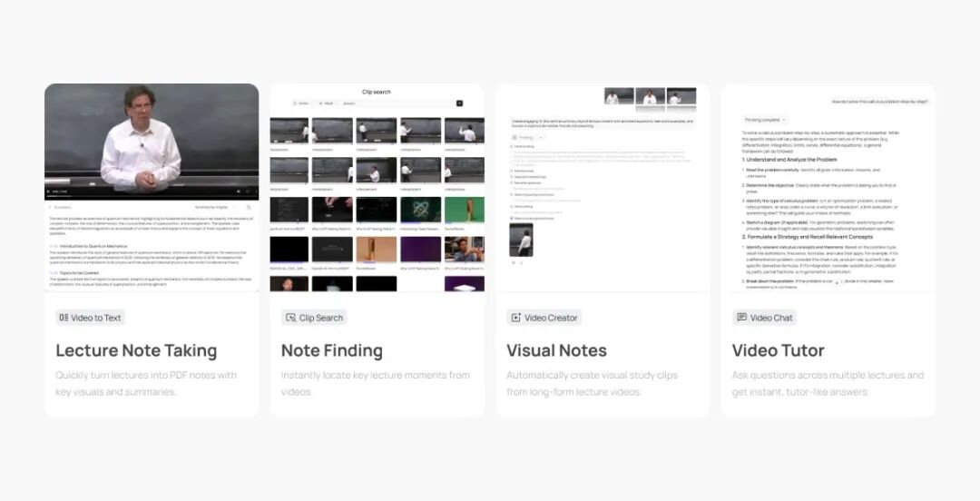Expand the Thinking dropdown in Visual Notes
980x501 pixels.
tap(527, 138)
